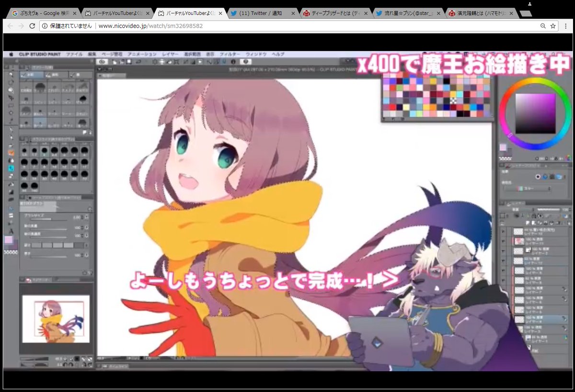Click the Apple logo in the menu bar
This screenshot has height=392, width=575.
click(11, 55)
